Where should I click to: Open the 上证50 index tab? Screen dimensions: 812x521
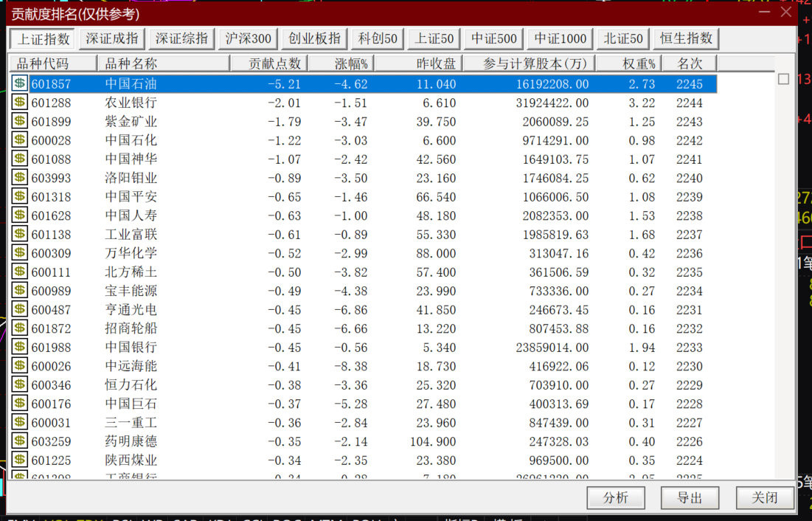434,39
